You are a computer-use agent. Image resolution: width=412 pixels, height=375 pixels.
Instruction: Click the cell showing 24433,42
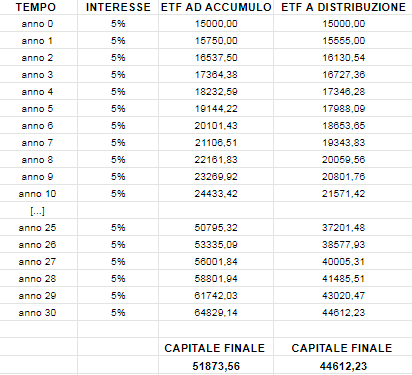pos(216,194)
